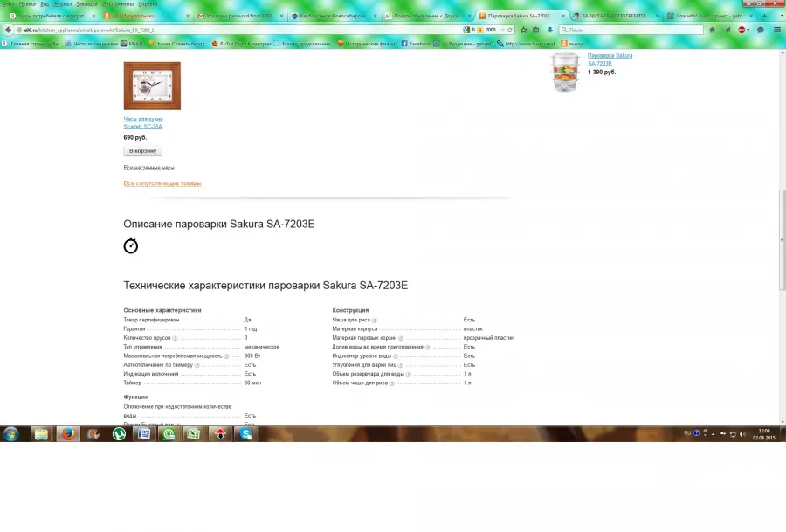786x532 pixels.
Task: Reload the page with the refresh icon
Action: pos(510,30)
